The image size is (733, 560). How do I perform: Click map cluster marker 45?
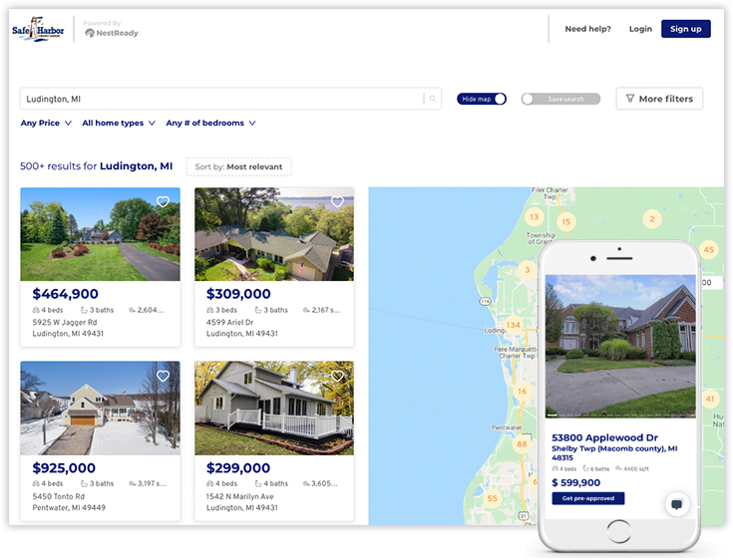pyautogui.click(x=709, y=249)
